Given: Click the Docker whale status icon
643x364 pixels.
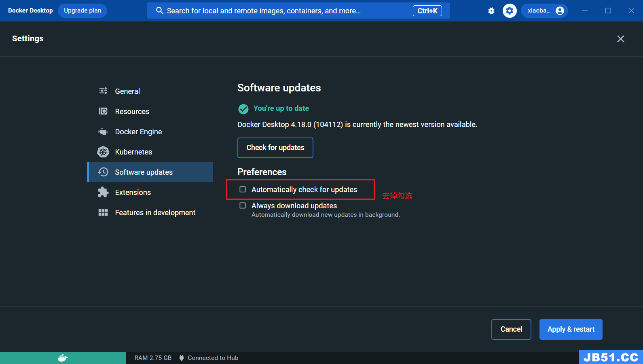Looking at the screenshot, I should click(63, 358).
